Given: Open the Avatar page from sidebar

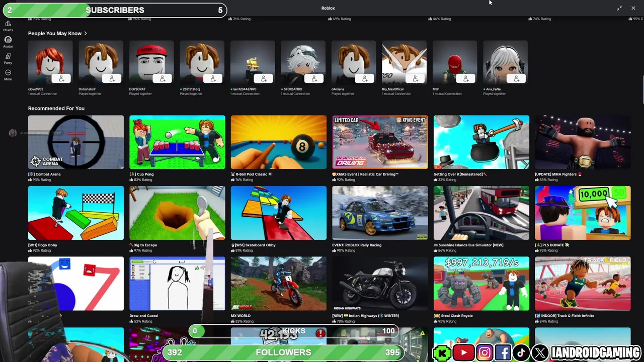Looking at the screenshot, I should (8, 42).
